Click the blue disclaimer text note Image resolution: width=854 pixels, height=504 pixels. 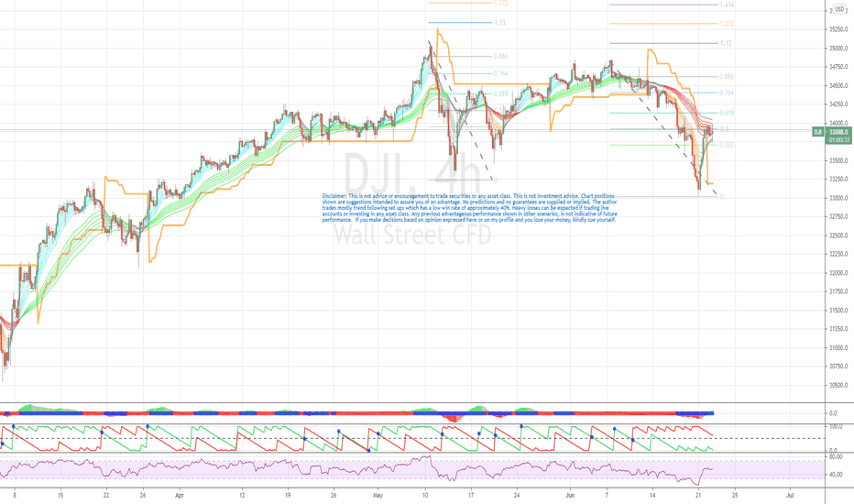click(469, 208)
